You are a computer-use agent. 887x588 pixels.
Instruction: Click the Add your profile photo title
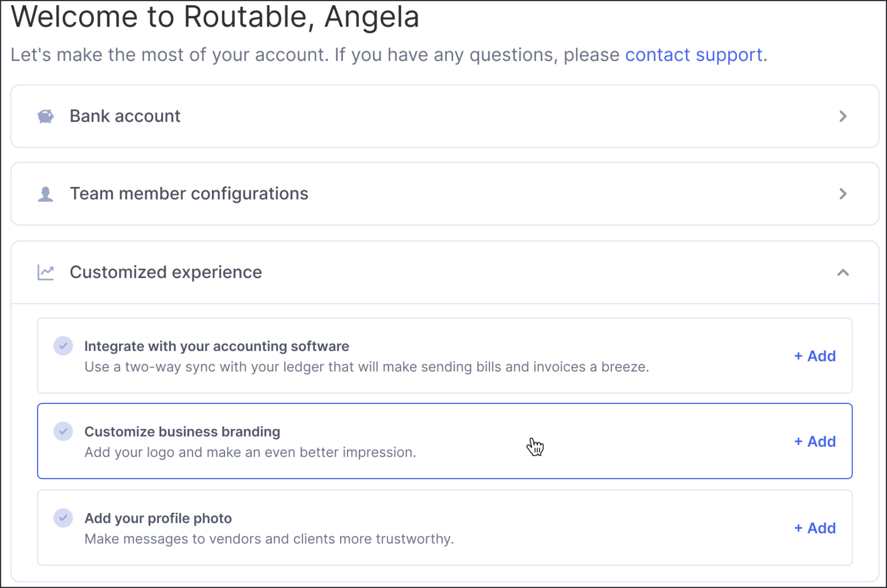click(x=158, y=518)
